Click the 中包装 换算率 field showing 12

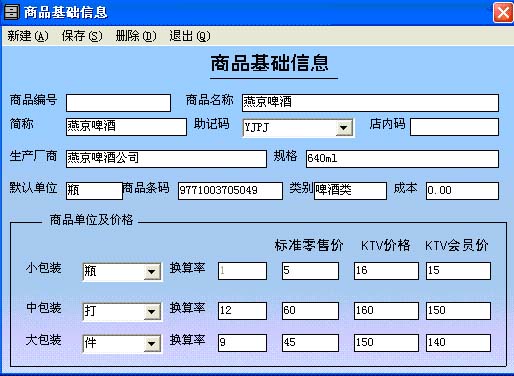click(242, 311)
